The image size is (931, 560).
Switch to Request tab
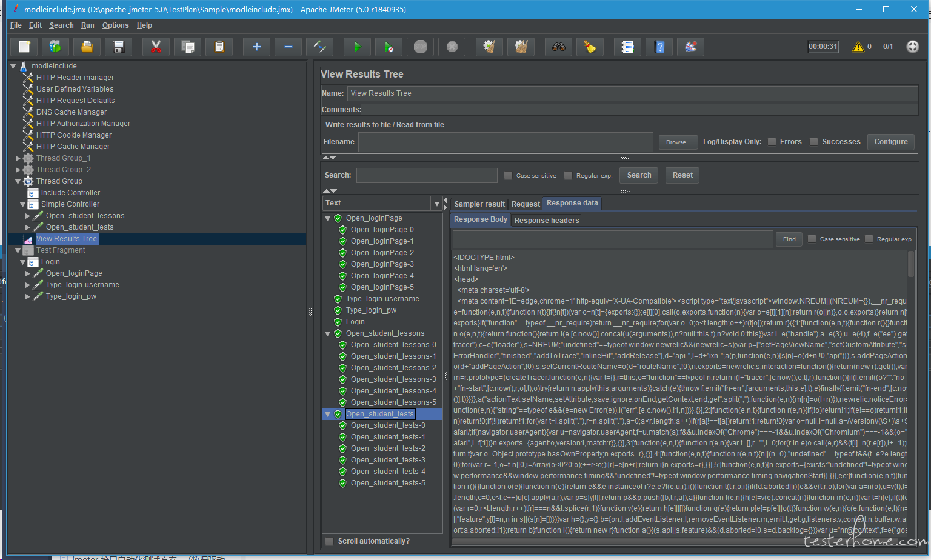coord(526,204)
